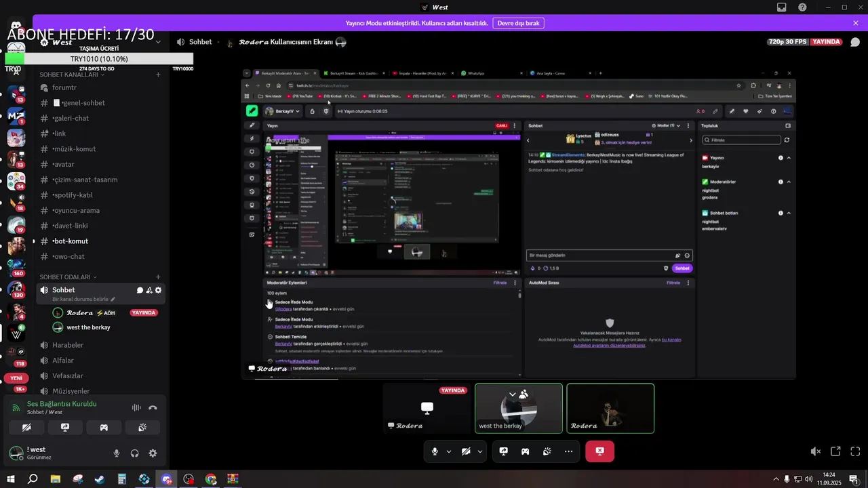Edit channel status with pencil icon

pyautogui.click(x=113, y=299)
